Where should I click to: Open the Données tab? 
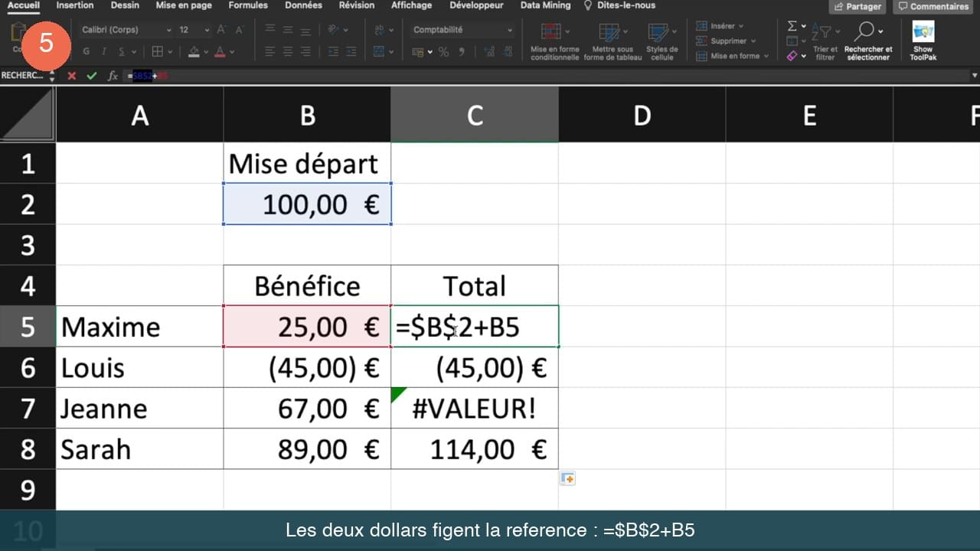[303, 5]
